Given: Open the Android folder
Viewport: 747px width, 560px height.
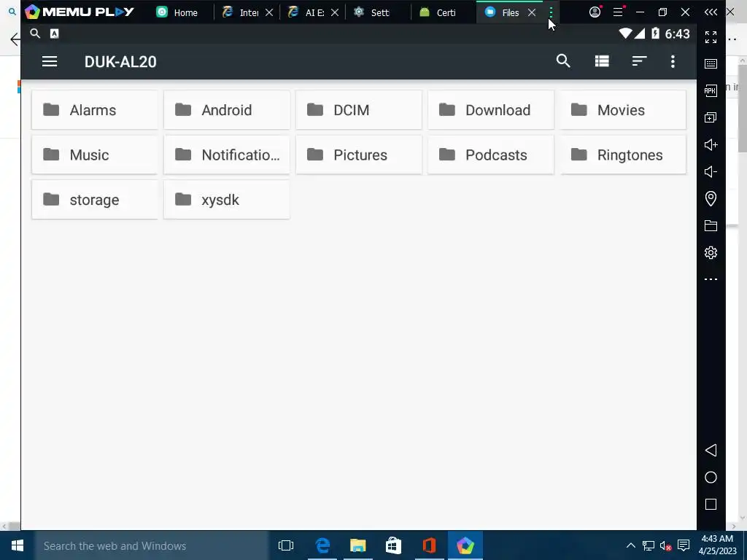Looking at the screenshot, I should point(226,110).
